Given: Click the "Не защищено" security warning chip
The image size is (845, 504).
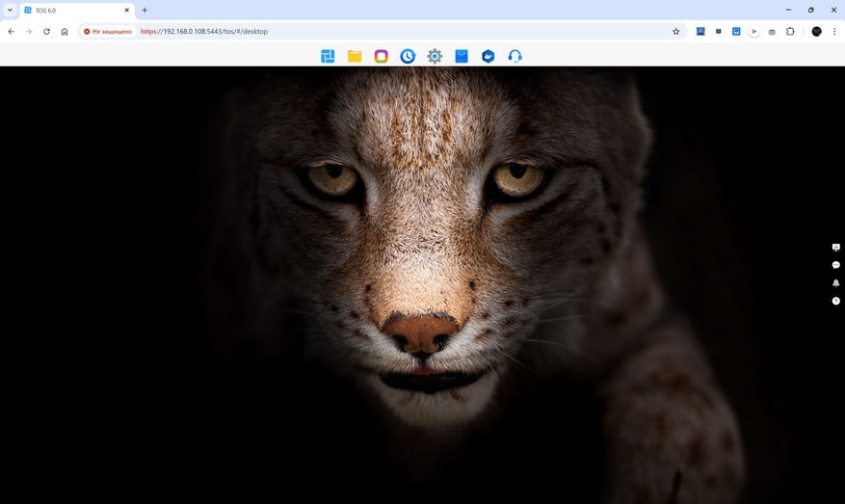Looking at the screenshot, I should click(x=108, y=32).
